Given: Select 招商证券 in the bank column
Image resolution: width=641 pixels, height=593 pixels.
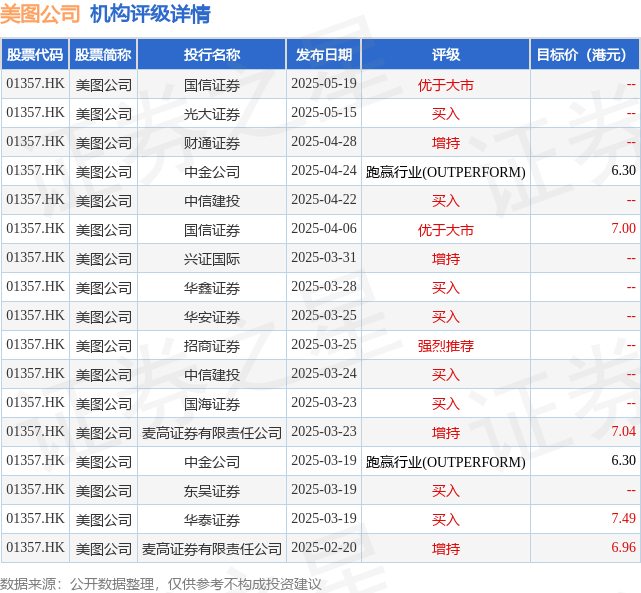Looking at the screenshot, I should click(212, 346).
